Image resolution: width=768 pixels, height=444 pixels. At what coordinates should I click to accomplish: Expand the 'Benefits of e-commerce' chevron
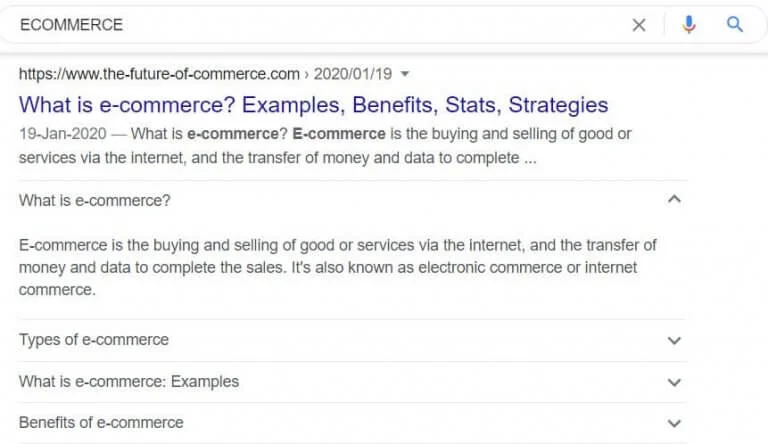coord(674,423)
